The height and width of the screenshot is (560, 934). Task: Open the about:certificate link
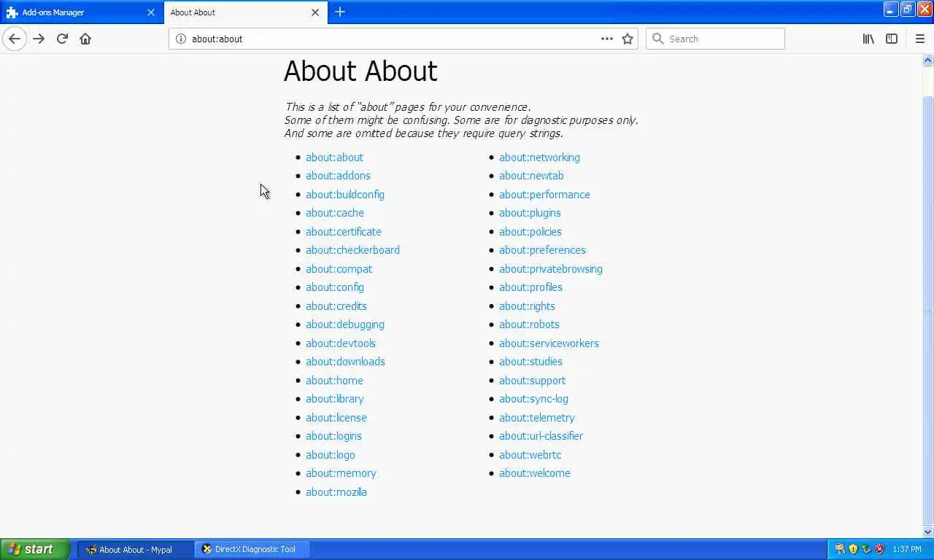344,232
